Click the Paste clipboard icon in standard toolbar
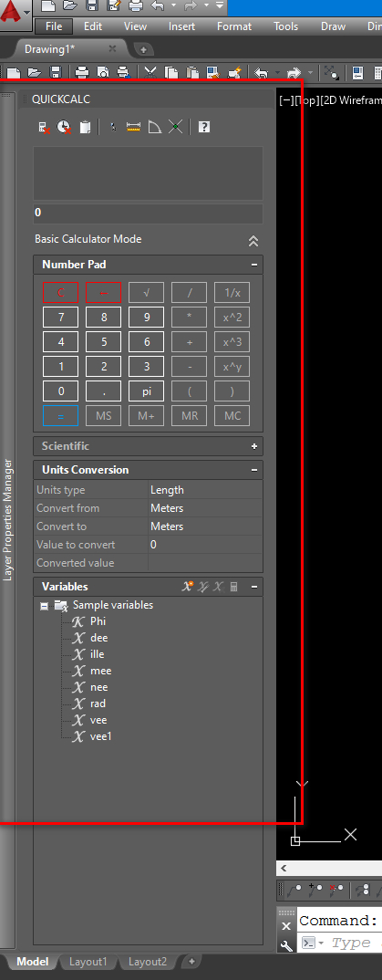 (x=193, y=73)
